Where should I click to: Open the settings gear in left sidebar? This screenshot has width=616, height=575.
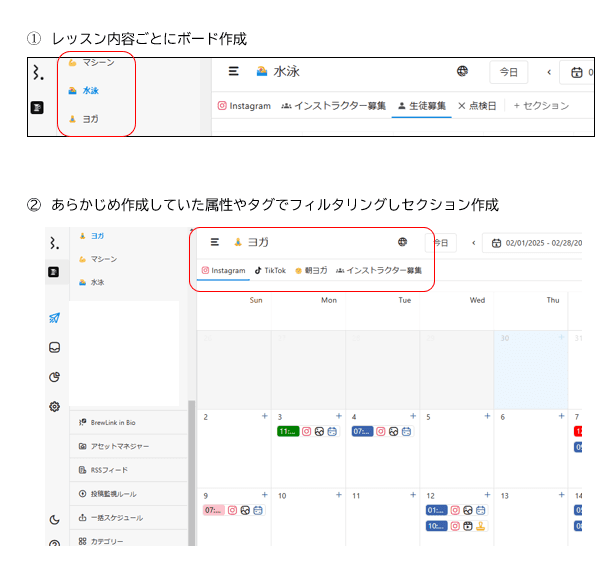[54, 406]
